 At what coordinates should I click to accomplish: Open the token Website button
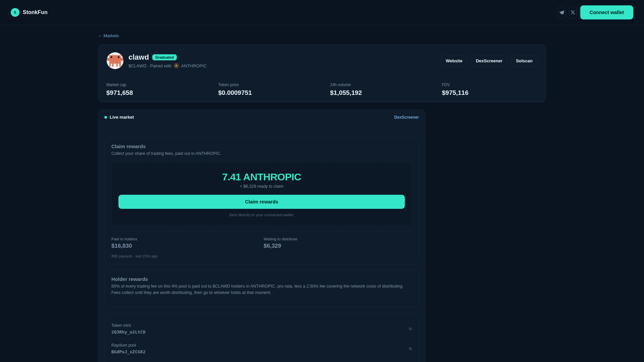[x=454, y=61]
